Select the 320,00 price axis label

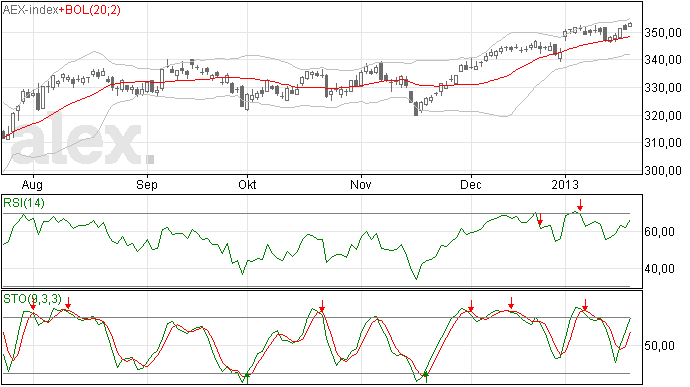(663, 116)
